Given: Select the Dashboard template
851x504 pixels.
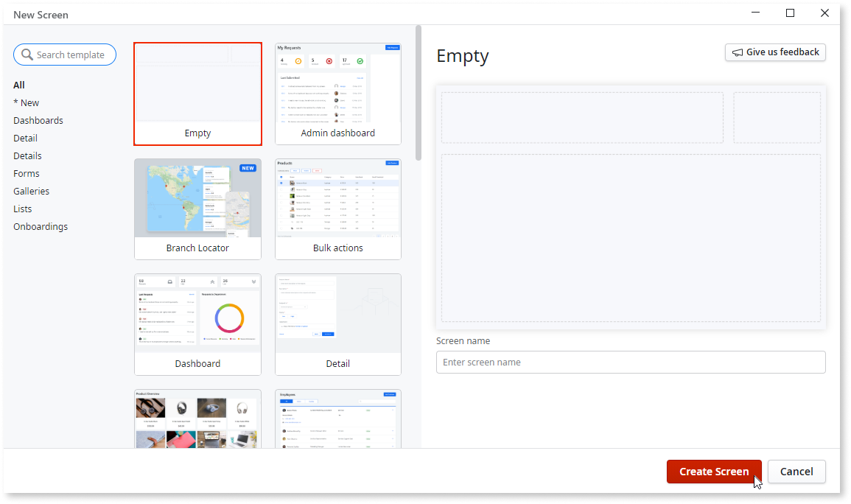Looking at the screenshot, I should (197, 324).
